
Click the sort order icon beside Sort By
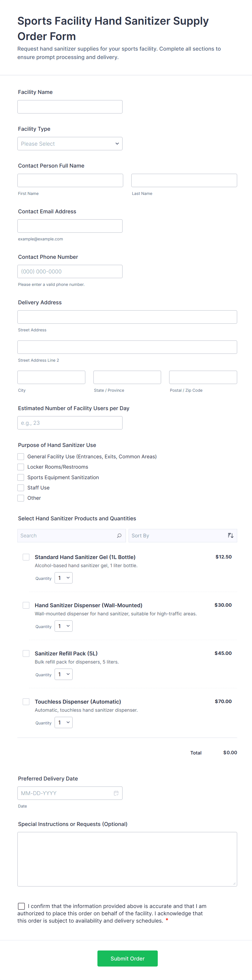[x=230, y=535]
